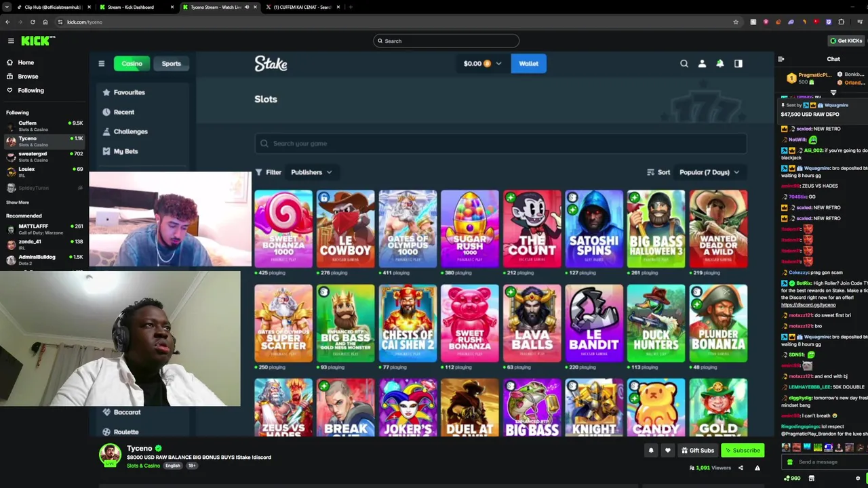Click the Get KICKs button
The height and width of the screenshot is (488, 868).
point(846,41)
